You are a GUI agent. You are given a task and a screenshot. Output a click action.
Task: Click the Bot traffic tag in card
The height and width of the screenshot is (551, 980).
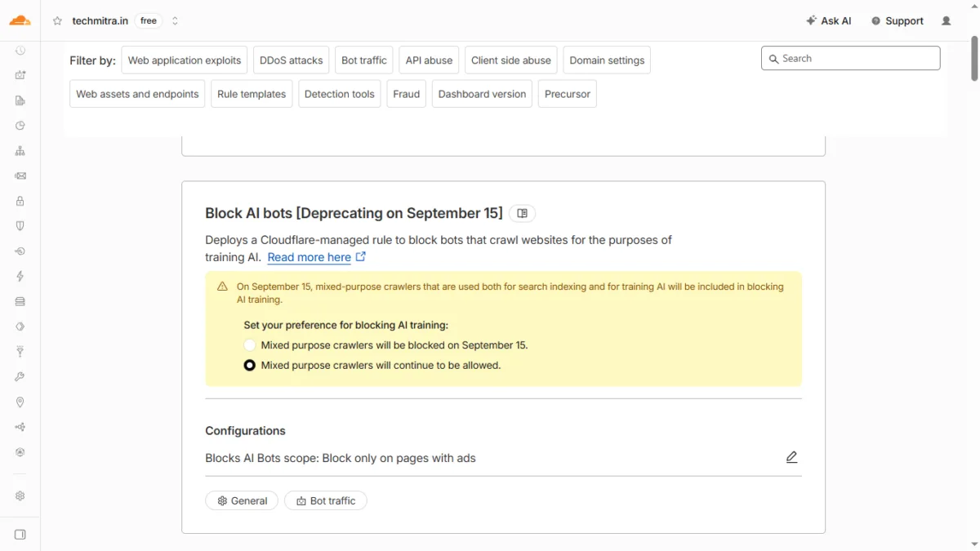coord(326,500)
